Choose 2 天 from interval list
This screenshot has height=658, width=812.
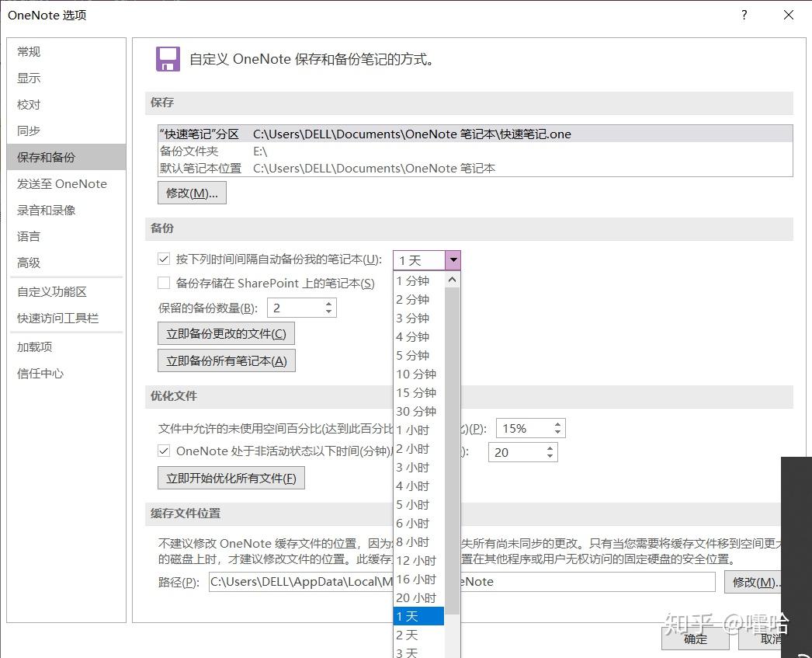click(419, 635)
